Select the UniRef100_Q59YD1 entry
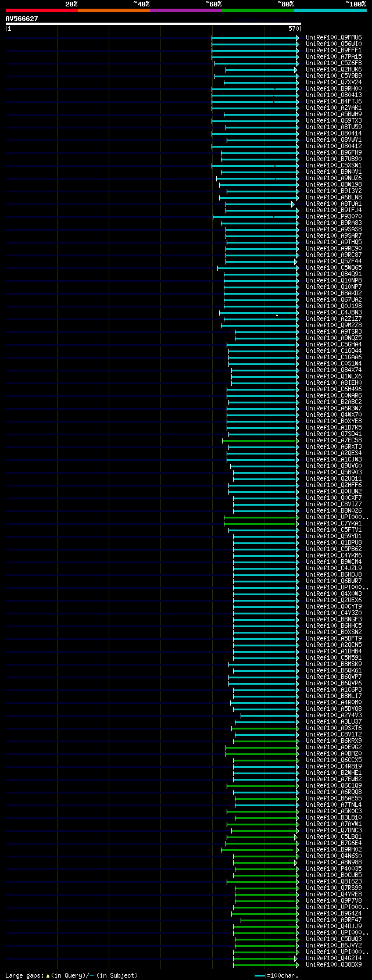Image resolution: width=372 pixels, height=980 pixels. [334, 536]
